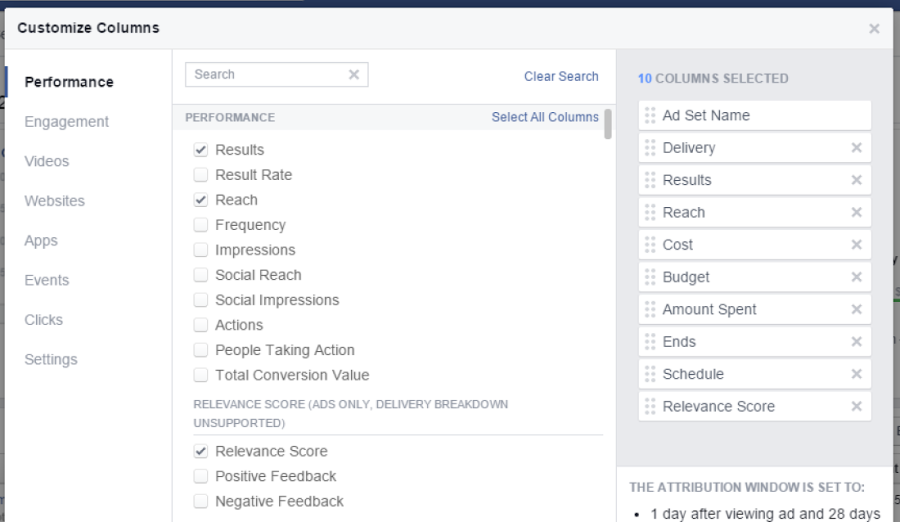The image size is (900, 522).
Task: Enable the Frequency checkbox
Action: [x=200, y=225]
